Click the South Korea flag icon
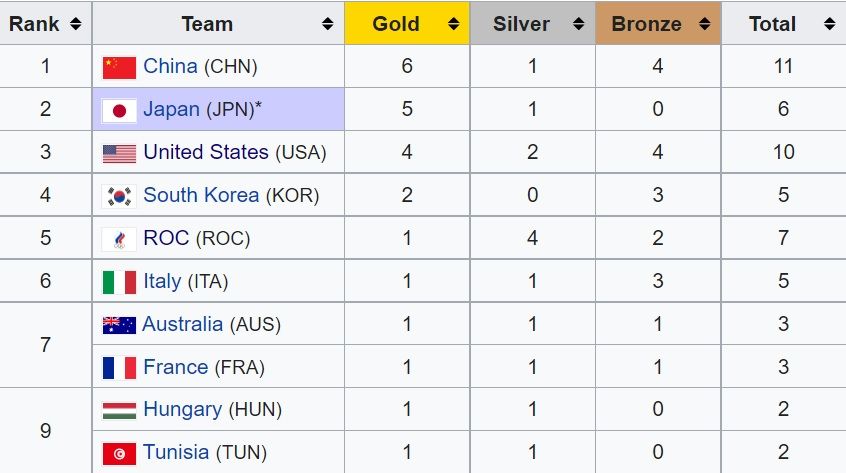Screen dimensions: 846x473 point(119,196)
